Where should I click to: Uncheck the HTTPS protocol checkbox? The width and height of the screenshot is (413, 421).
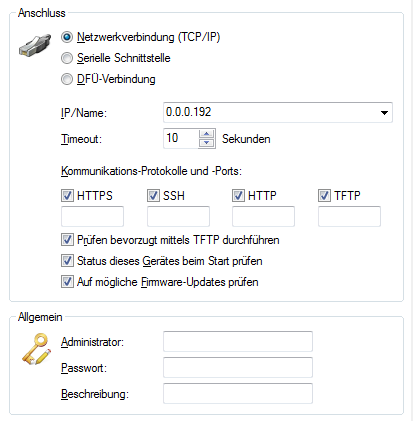(x=67, y=195)
